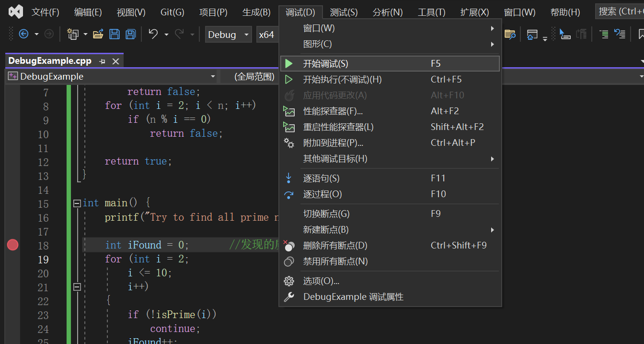This screenshot has height=344, width=644.
Task: Click the 调试(D) menu header
Action: [x=300, y=12]
